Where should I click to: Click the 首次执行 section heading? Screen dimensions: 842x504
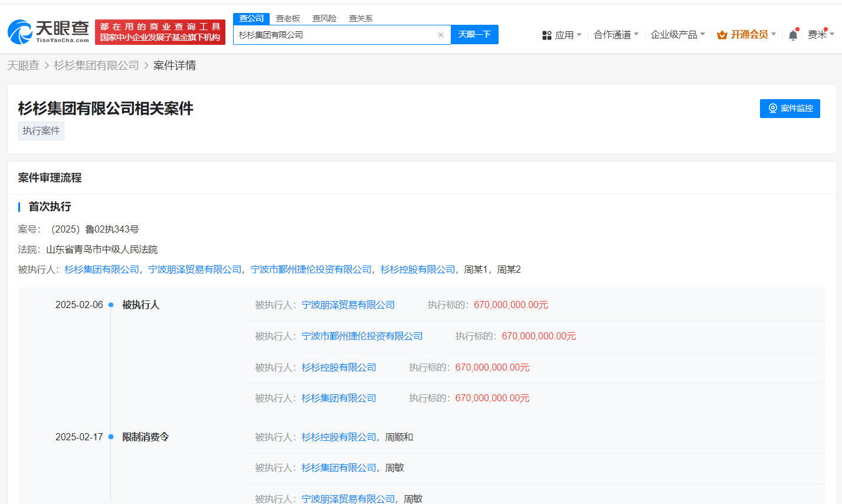[x=50, y=207]
